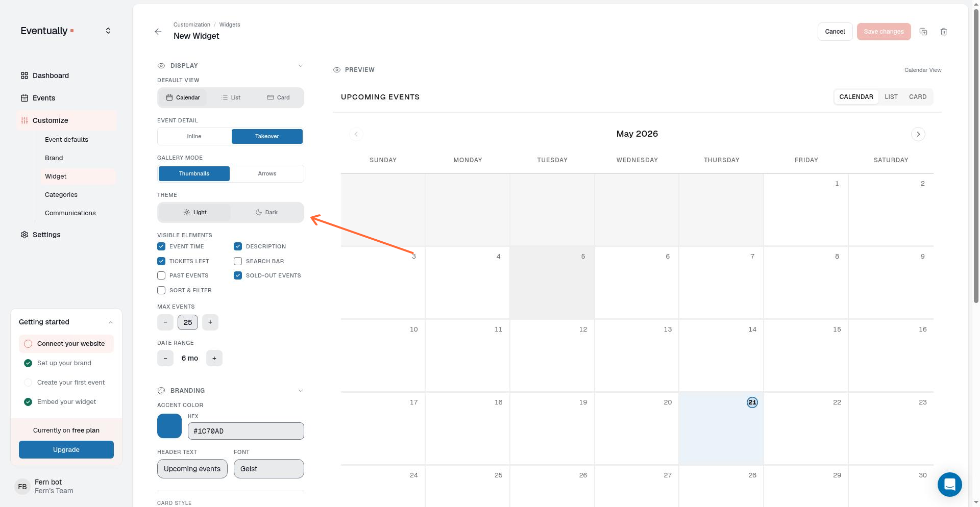Decrease max events with minus button
The image size is (980, 507).
[165, 322]
